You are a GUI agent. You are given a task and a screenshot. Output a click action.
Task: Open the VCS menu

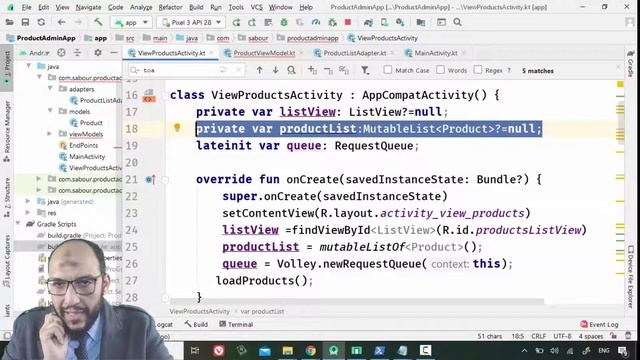(256, 7)
